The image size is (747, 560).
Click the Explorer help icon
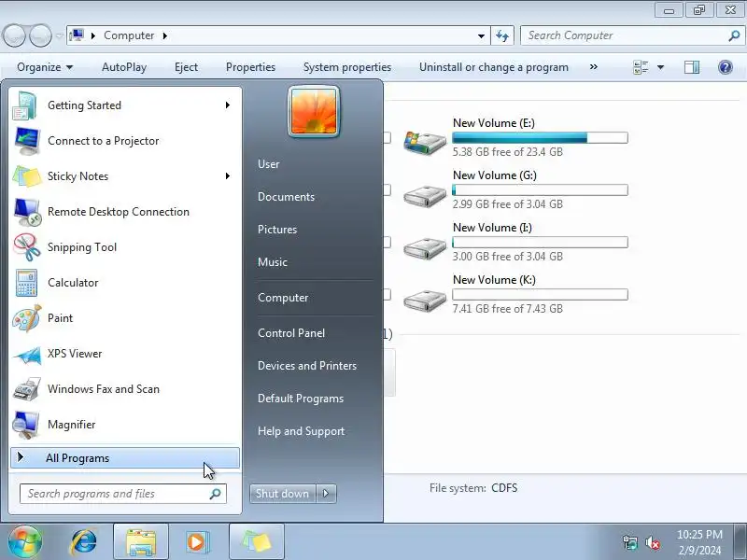726,67
